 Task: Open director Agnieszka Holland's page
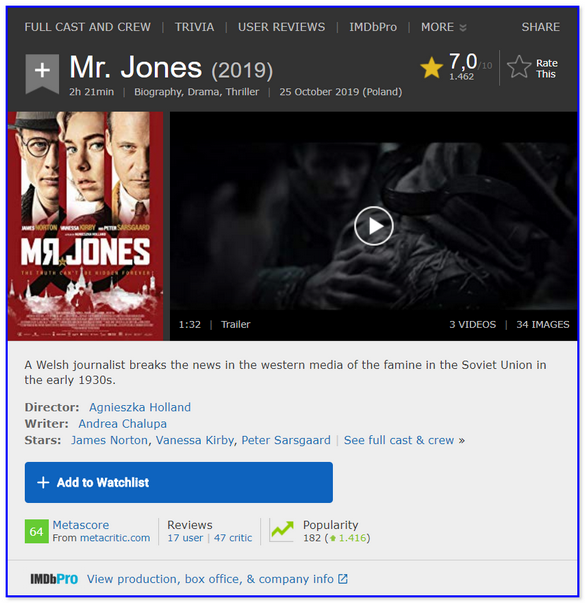point(140,407)
